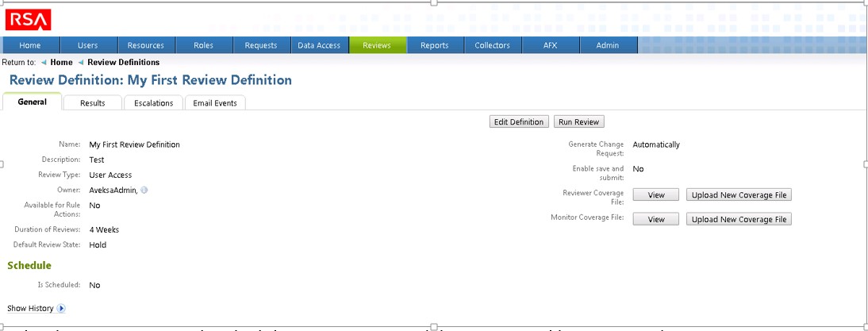Switch to the Escalations tab
The height and width of the screenshot is (331, 868).
point(154,103)
